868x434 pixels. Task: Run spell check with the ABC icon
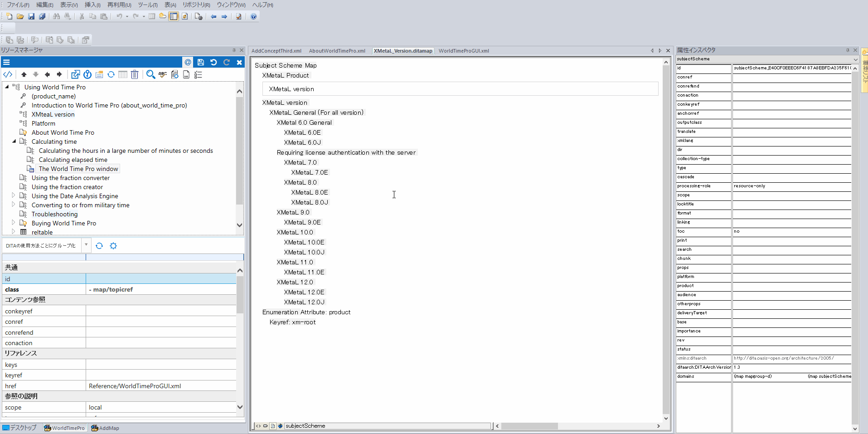coord(163,74)
